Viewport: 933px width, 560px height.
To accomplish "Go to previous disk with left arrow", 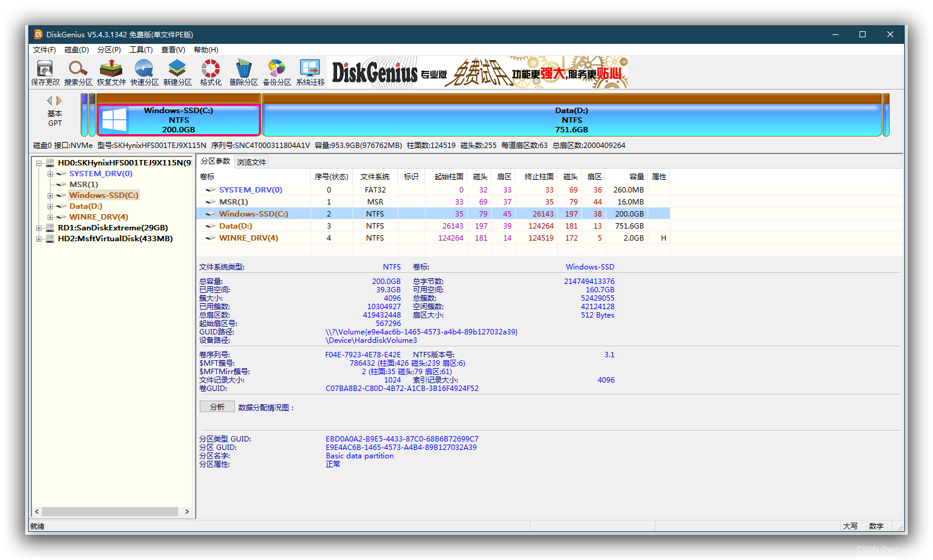I will pos(49,100).
